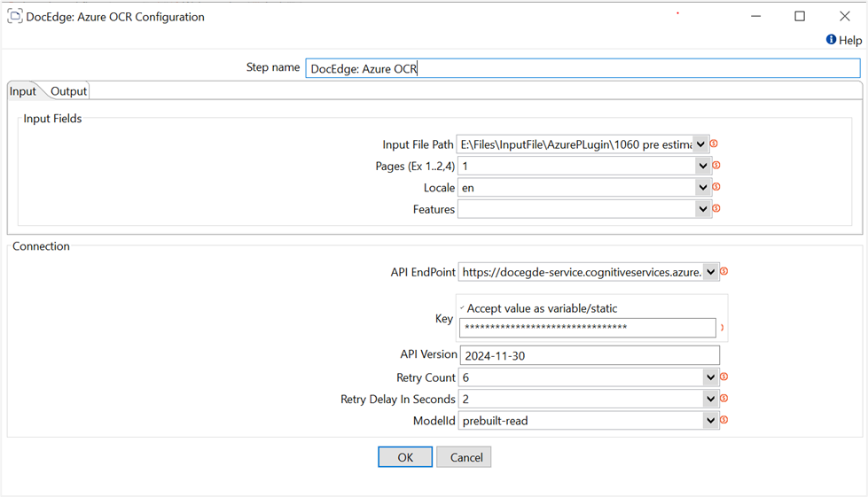Viewport: 868px width, 497px height.
Task: Click the Retry Delay value 2
Action: pyautogui.click(x=465, y=400)
